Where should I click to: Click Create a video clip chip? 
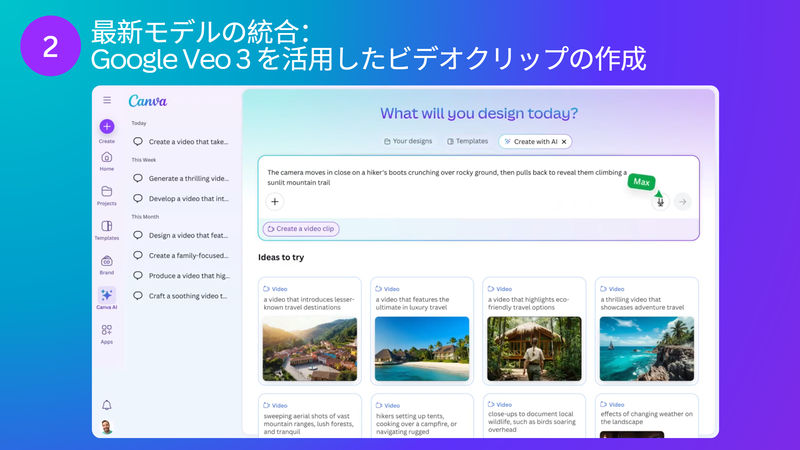(301, 229)
